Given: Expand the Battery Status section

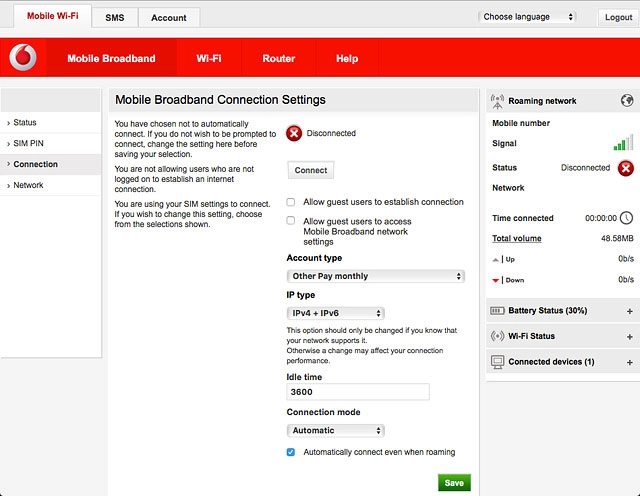Looking at the screenshot, I should [x=629, y=311].
